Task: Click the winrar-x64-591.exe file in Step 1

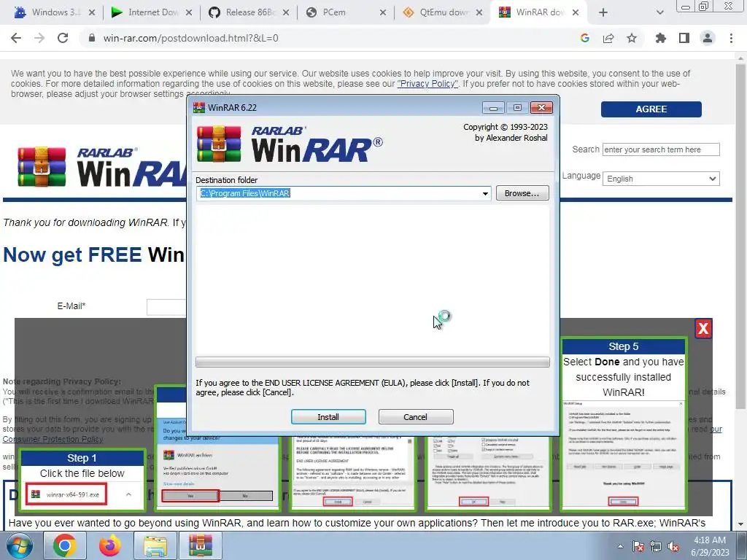Action: click(66, 494)
